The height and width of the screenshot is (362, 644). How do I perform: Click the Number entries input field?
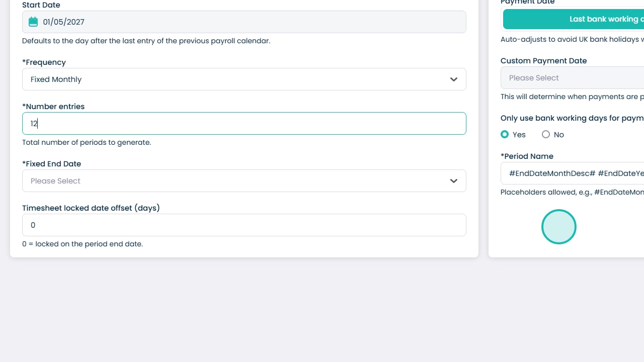244,124
